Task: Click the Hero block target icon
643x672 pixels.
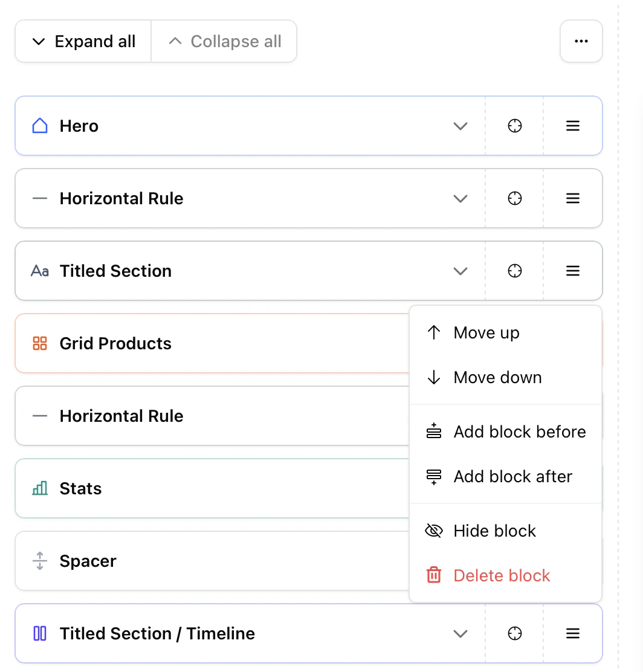Action: tap(514, 126)
